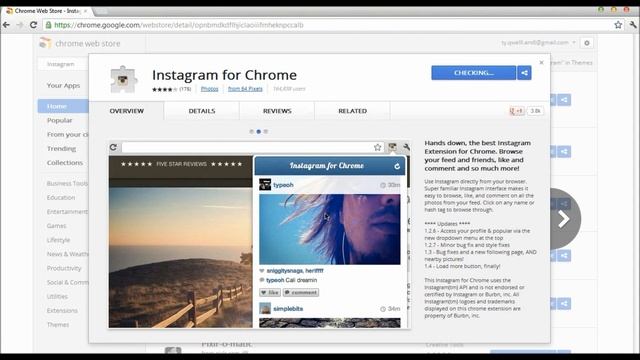Open Chrome wrench settings menu

(x=633, y=25)
